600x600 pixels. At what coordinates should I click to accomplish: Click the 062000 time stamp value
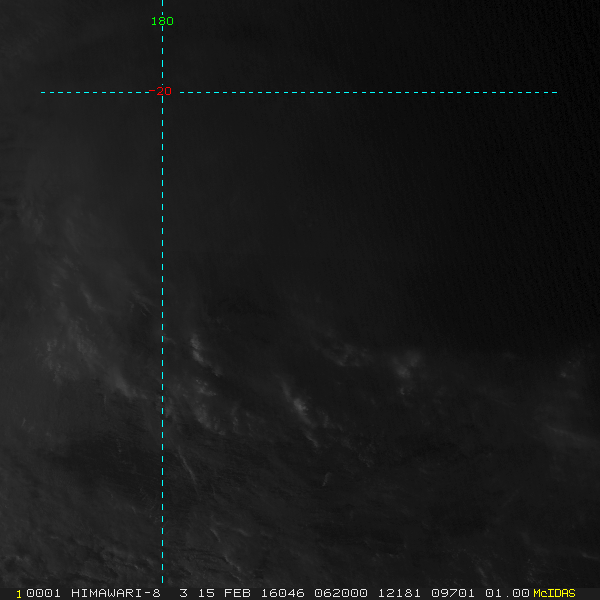pyautogui.click(x=341, y=593)
